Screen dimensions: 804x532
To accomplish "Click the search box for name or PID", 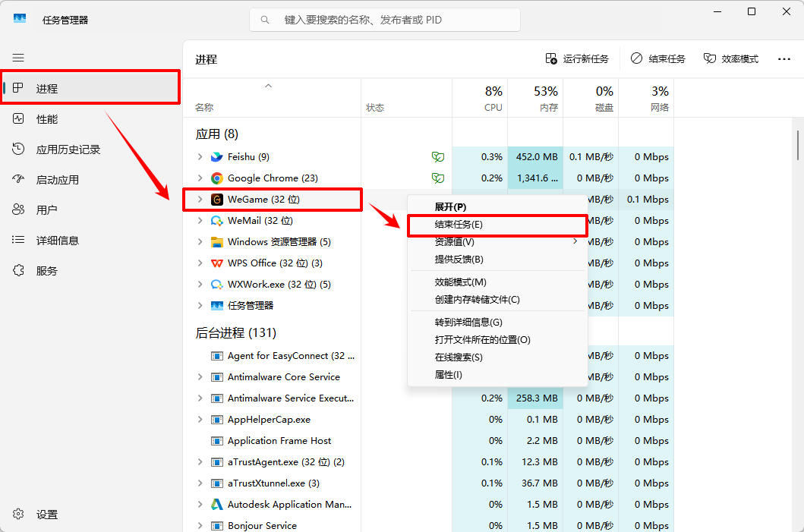I will point(385,20).
